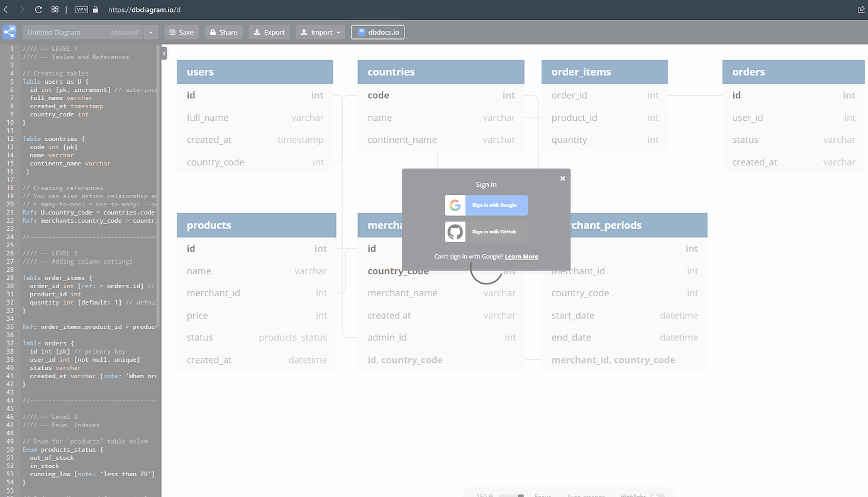Toggle the Highlight switch
868x497 pixels.
pyautogui.click(x=657, y=495)
